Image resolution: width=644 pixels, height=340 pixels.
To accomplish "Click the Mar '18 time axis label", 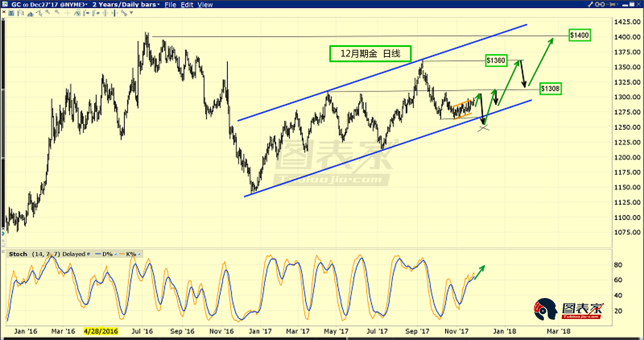I will pyautogui.click(x=558, y=331).
